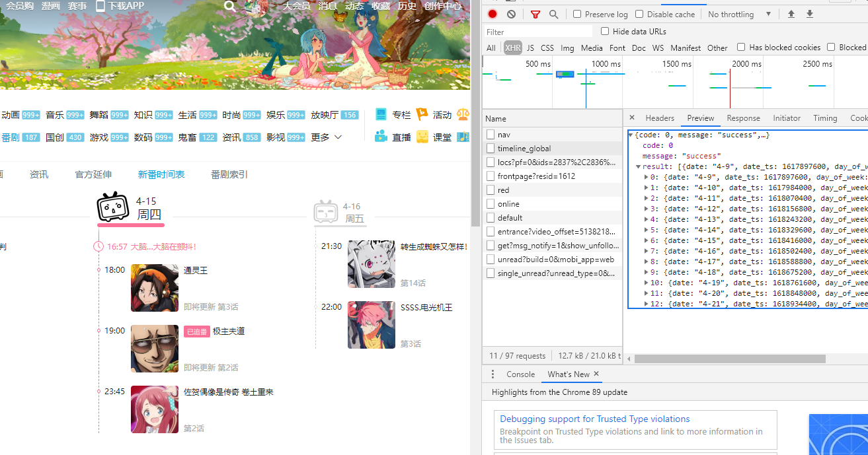Image resolution: width=868 pixels, height=455 pixels.
Task: Tick Hide data URLs checkbox
Action: pos(605,31)
